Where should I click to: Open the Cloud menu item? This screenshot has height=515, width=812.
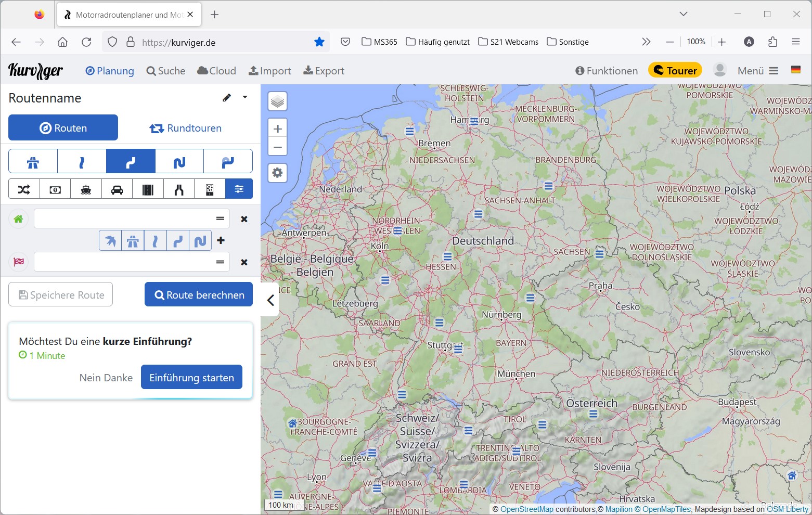pyautogui.click(x=216, y=71)
